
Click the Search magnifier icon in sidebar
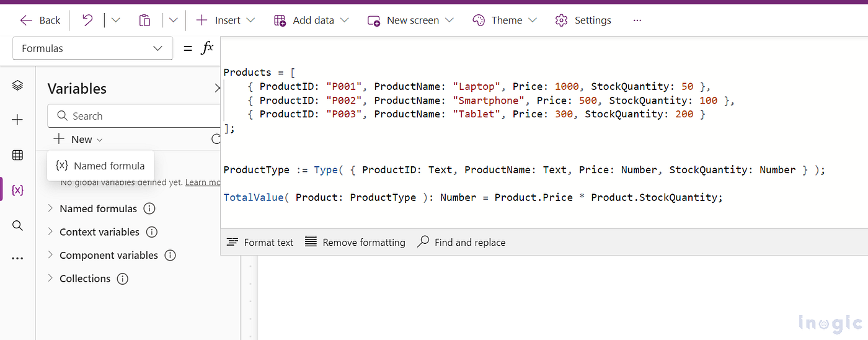click(x=17, y=225)
